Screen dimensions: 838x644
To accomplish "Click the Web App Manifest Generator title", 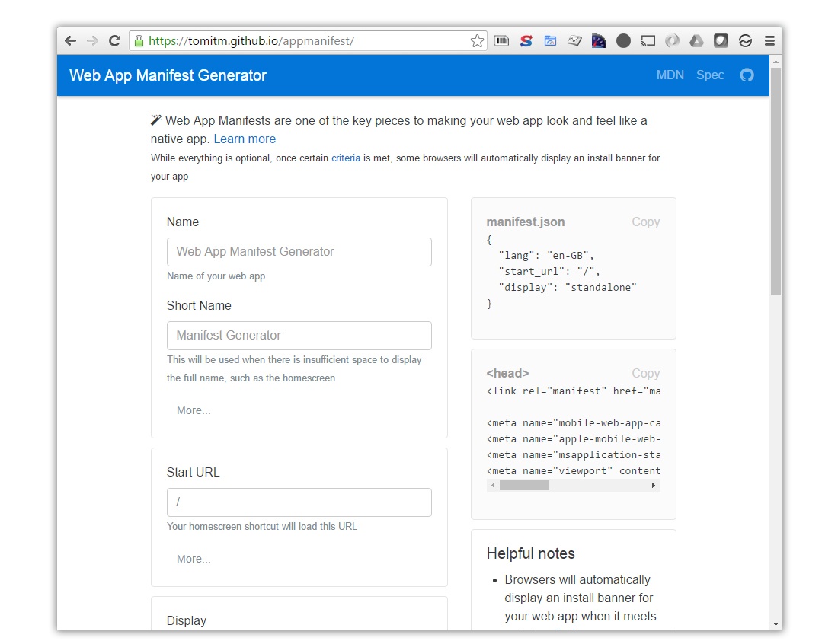I will [168, 75].
